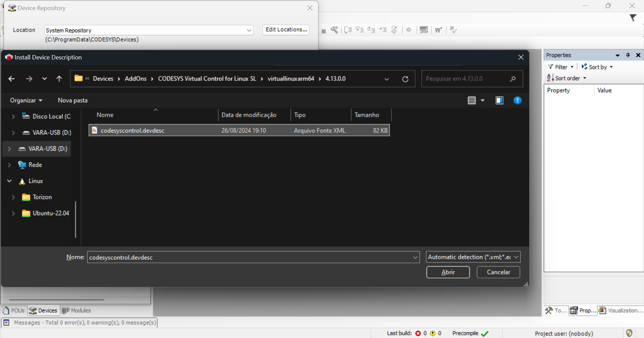Toggle the preview pane icon
The width and height of the screenshot is (644, 338).
[499, 100]
